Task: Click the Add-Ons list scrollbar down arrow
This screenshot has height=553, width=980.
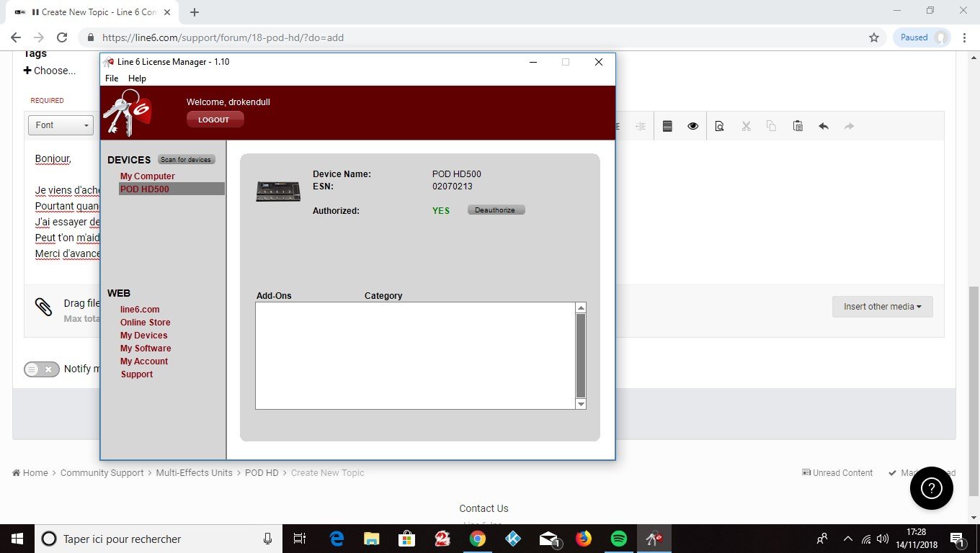Action: point(581,404)
